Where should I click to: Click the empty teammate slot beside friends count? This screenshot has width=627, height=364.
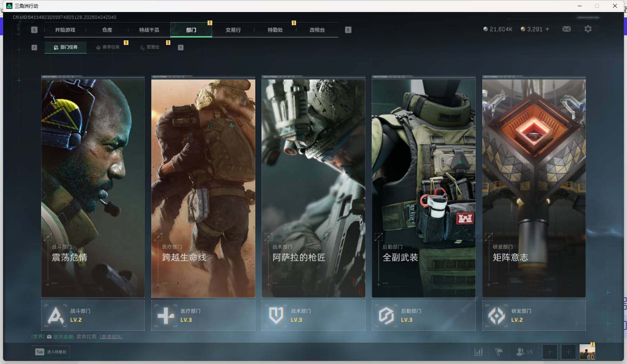pos(549,352)
